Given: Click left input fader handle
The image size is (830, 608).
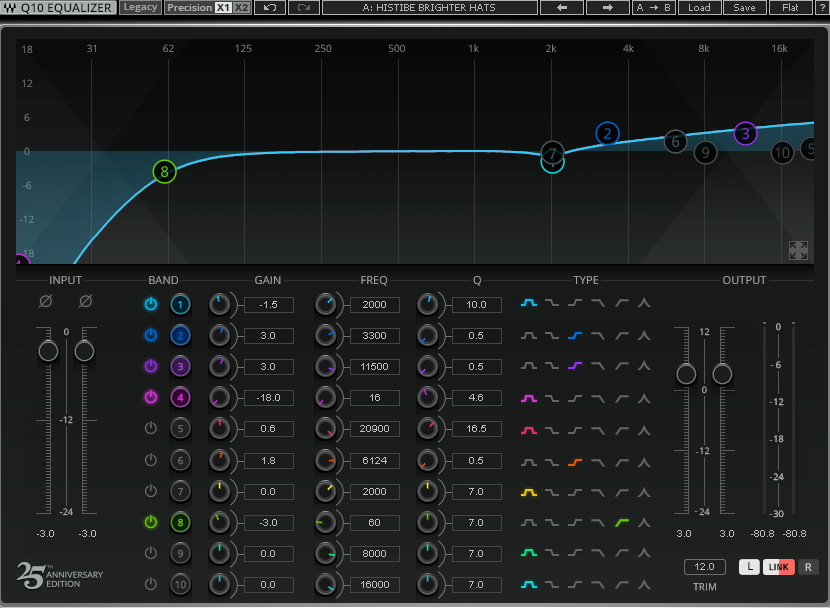Looking at the screenshot, I should click(x=48, y=351).
